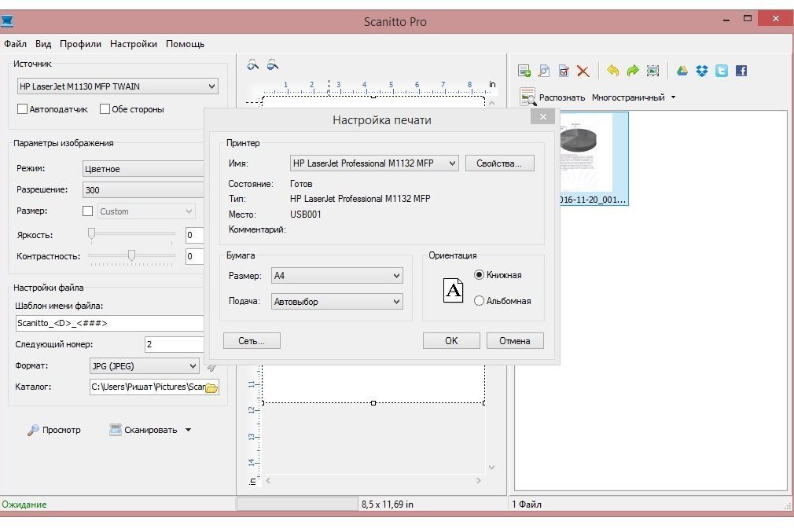Open the Формат JPG (JPEG) dropdown
794x532 pixels.
[x=145, y=366]
